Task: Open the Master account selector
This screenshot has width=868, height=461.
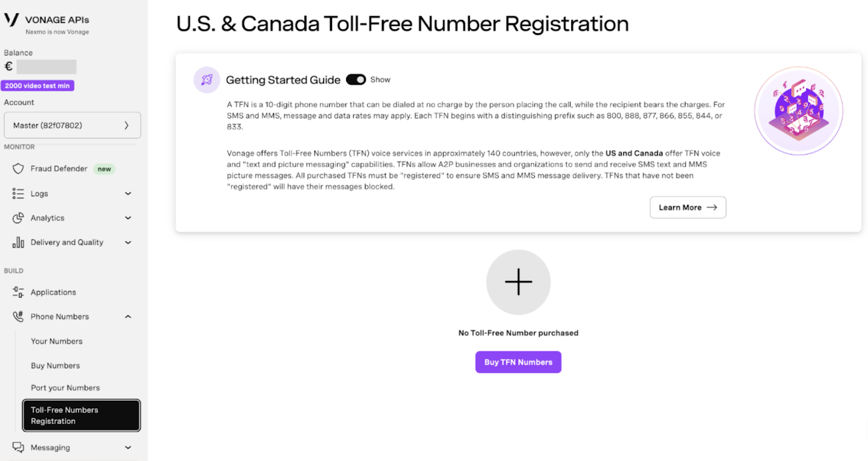Action: pos(72,125)
